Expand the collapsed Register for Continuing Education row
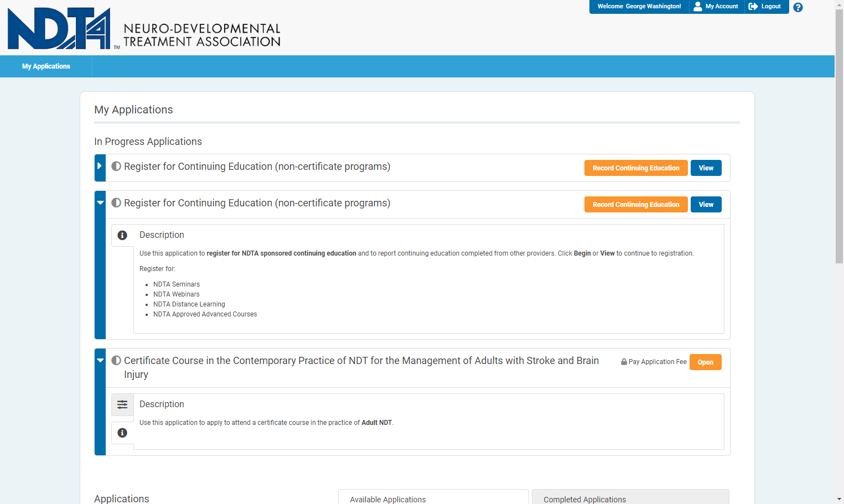This screenshot has width=844, height=504. tap(100, 168)
